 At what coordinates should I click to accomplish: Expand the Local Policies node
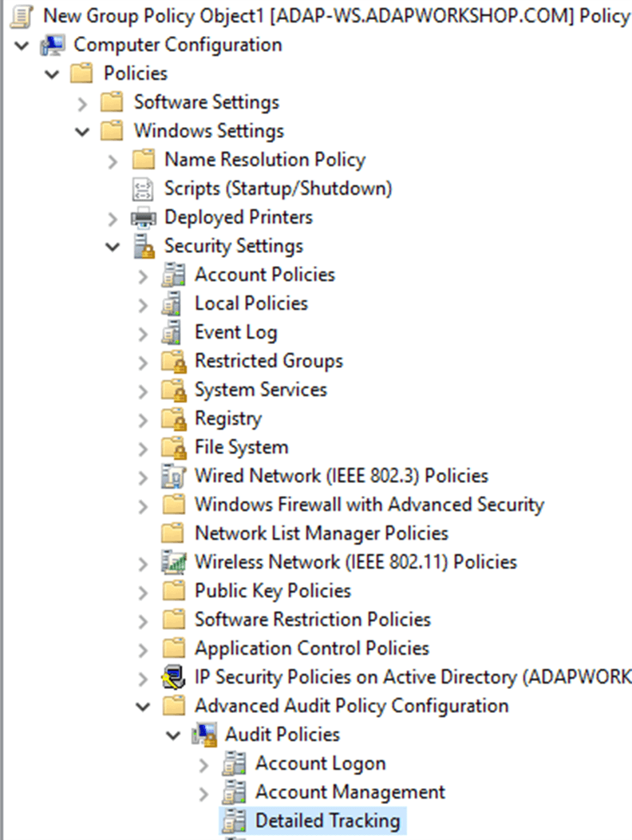[x=143, y=304]
